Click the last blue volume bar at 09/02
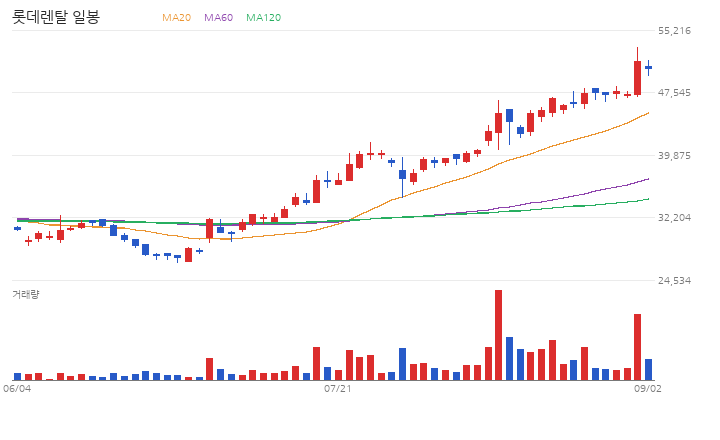The image size is (720, 440). coord(648,370)
